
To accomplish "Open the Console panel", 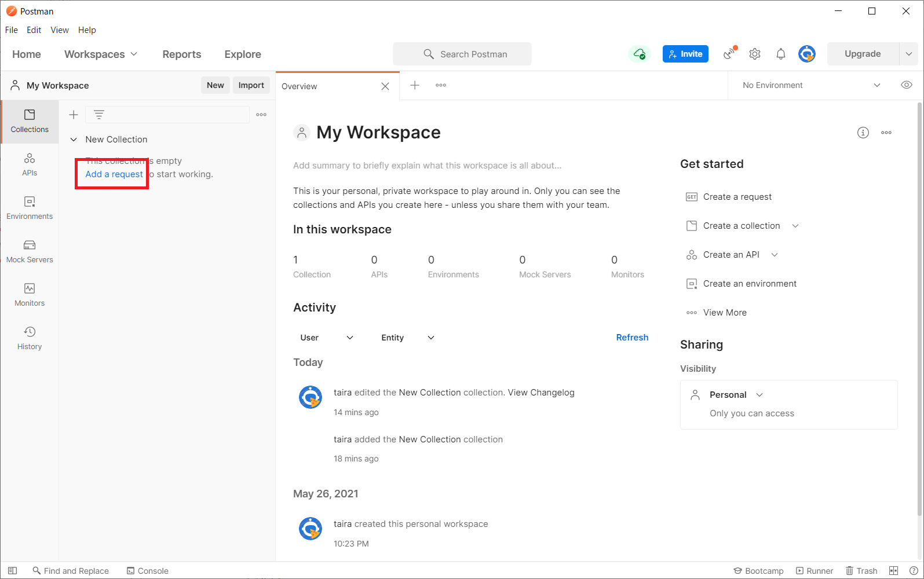I will click(148, 571).
